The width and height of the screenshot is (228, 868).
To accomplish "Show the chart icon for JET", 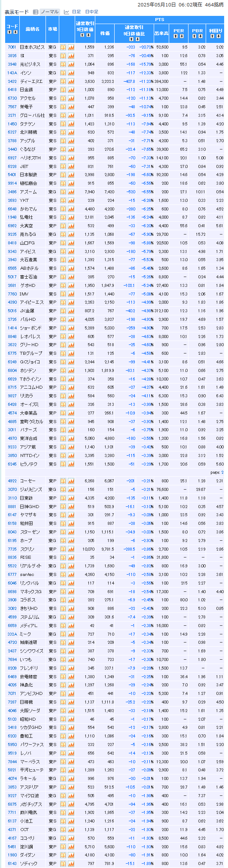I will (71, 166).
